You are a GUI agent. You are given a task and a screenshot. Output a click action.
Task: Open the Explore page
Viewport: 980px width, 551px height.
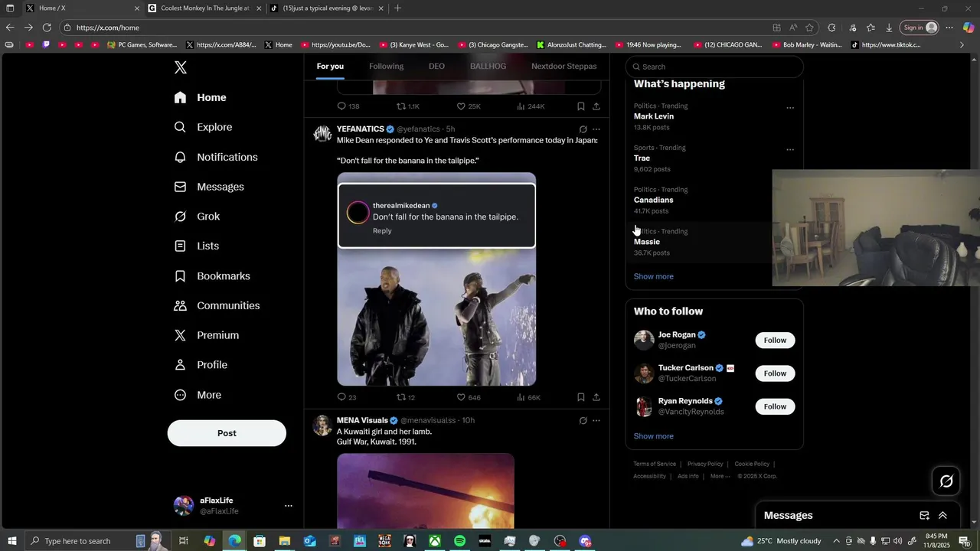203,127
